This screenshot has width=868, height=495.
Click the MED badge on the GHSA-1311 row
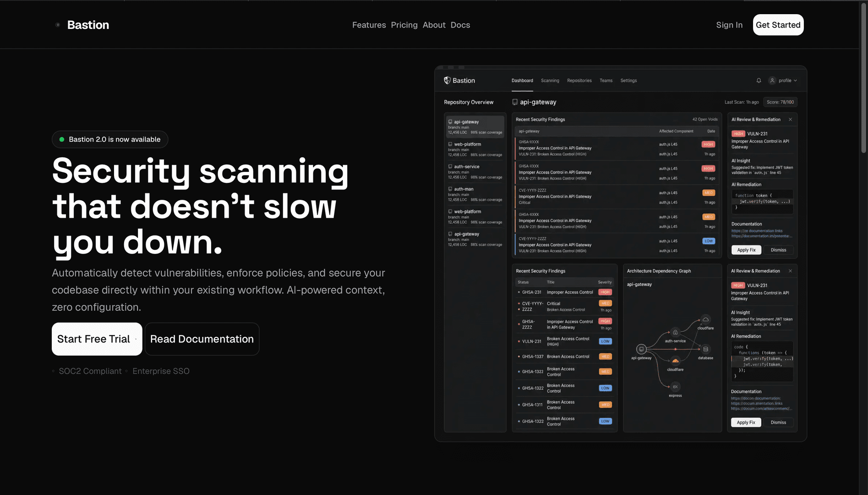pos(605,405)
